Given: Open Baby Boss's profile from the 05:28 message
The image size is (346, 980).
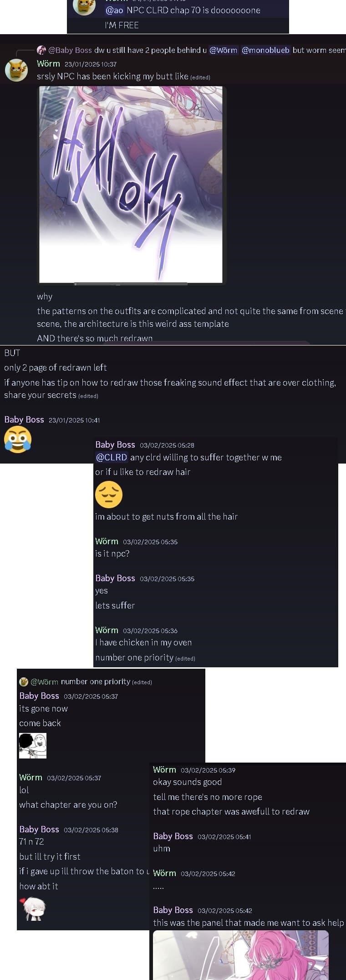Looking at the screenshot, I should 115,444.
